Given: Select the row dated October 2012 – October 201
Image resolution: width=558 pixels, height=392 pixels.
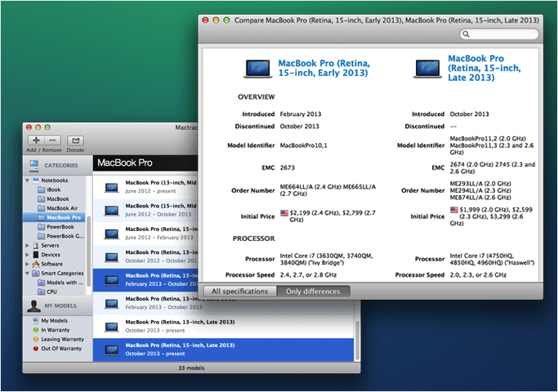Looking at the screenshot, I should click(x=145, y=256).
